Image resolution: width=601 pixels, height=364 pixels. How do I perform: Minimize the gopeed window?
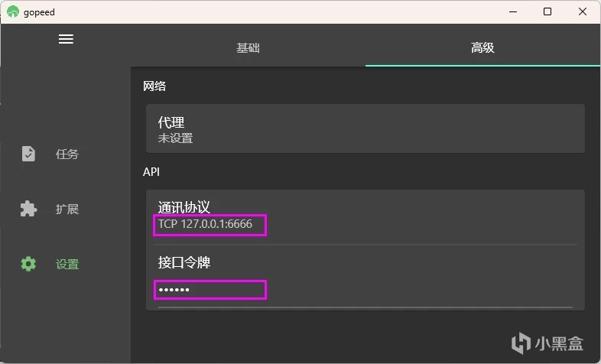point(512,11)
